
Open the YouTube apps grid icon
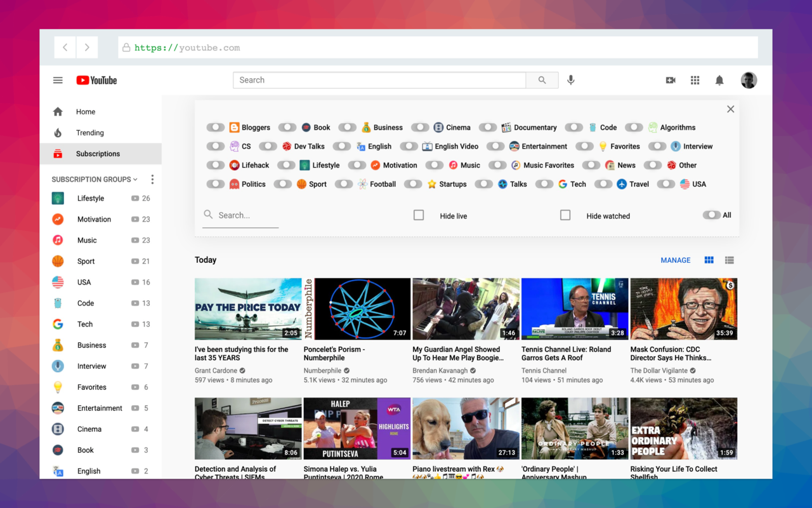point(695,80)
